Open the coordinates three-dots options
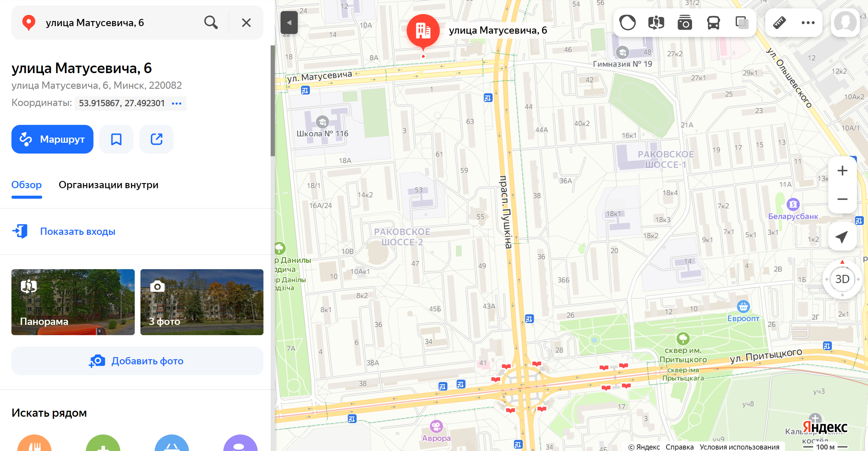 pos(177,103)
